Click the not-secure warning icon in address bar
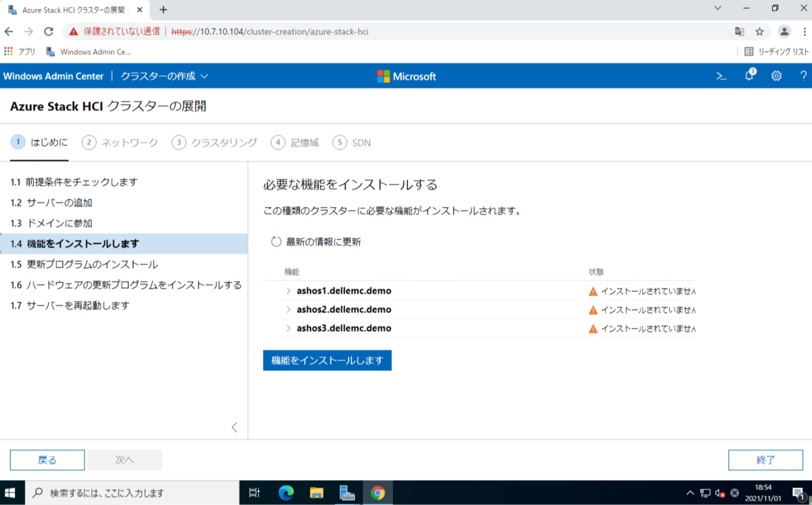The height and width of the screenshot is (505, 812). pyautogui.click(x=74, y=31)
